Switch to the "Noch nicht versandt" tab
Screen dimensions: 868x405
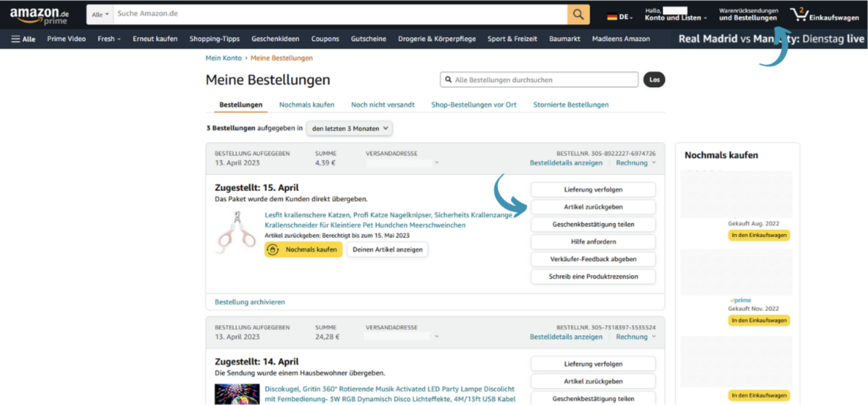coord(382,105)
